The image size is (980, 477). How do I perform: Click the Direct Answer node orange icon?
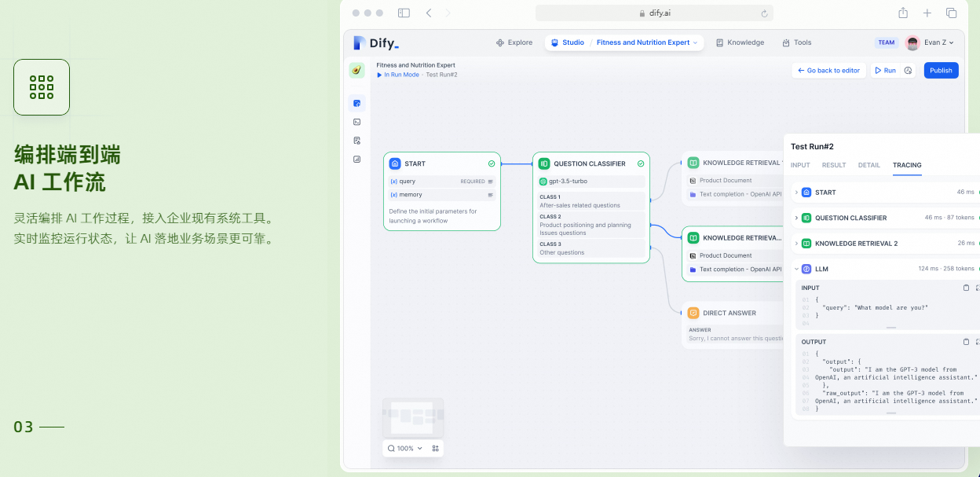693,313
